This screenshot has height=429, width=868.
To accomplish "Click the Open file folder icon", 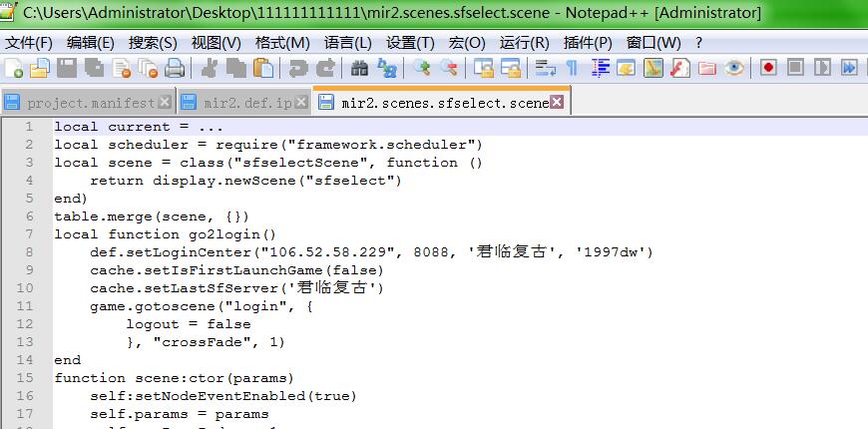I will point(40,68).
